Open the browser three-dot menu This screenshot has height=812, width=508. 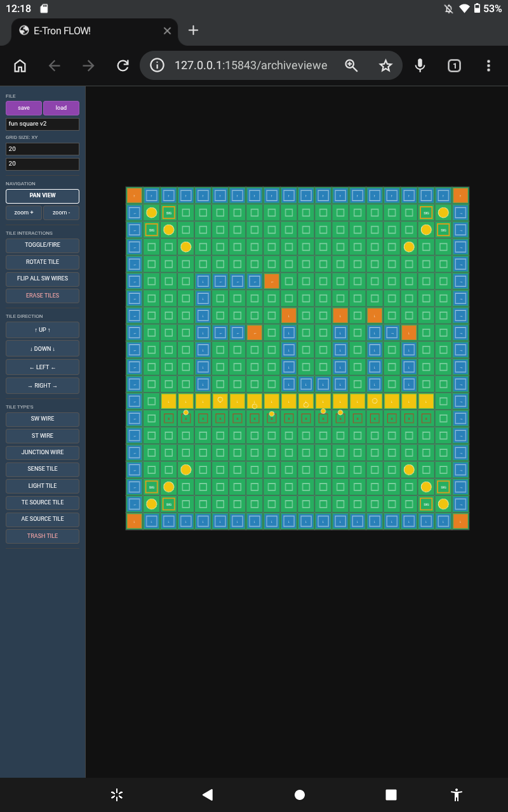[488, 65]
